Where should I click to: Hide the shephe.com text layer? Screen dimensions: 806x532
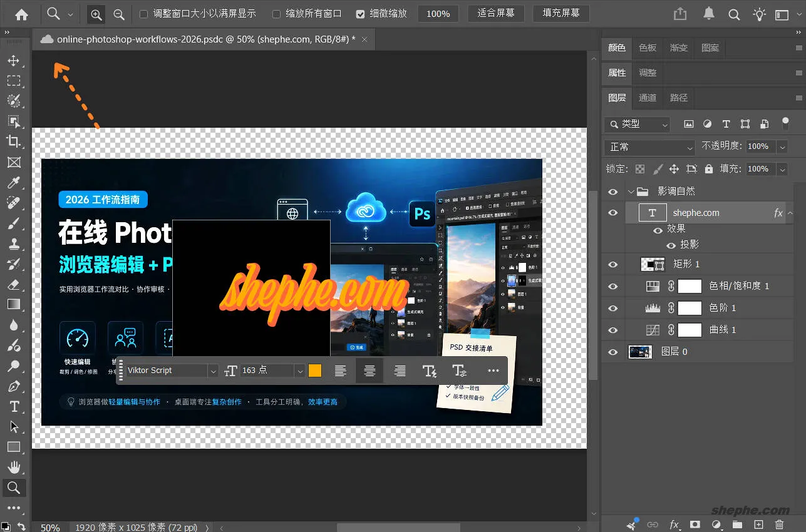click(612, 213)
